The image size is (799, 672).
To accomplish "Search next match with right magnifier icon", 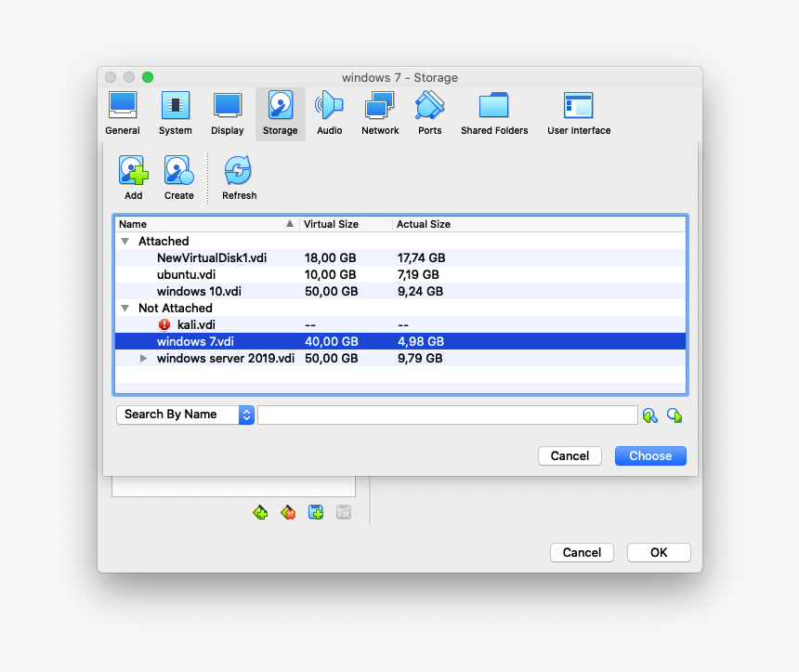I will [675, 415].
